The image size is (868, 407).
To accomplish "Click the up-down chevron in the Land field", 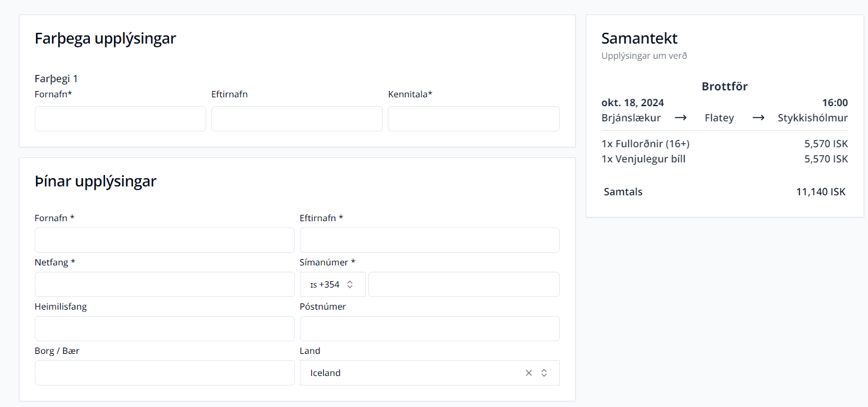I will tap(544, 373).
